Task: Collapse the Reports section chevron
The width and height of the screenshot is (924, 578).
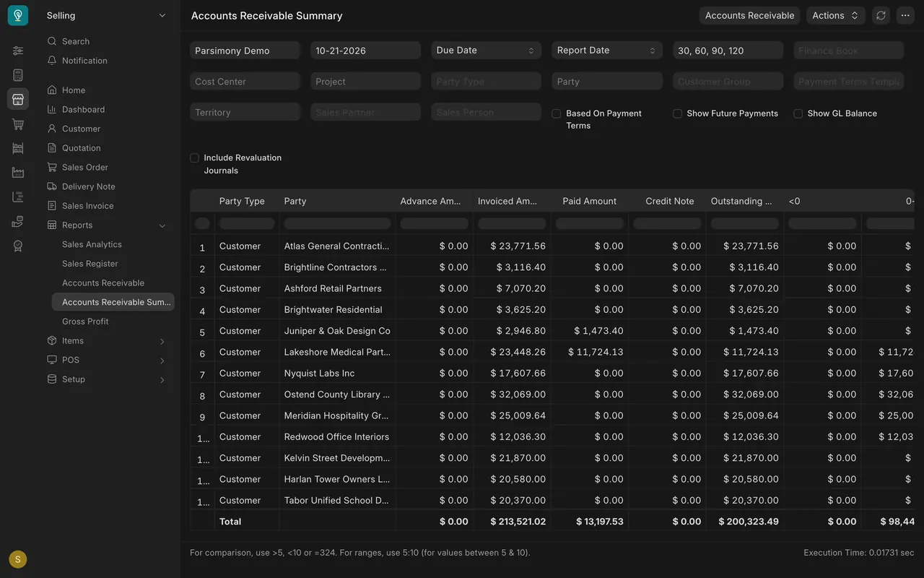Action: point(162,225)
